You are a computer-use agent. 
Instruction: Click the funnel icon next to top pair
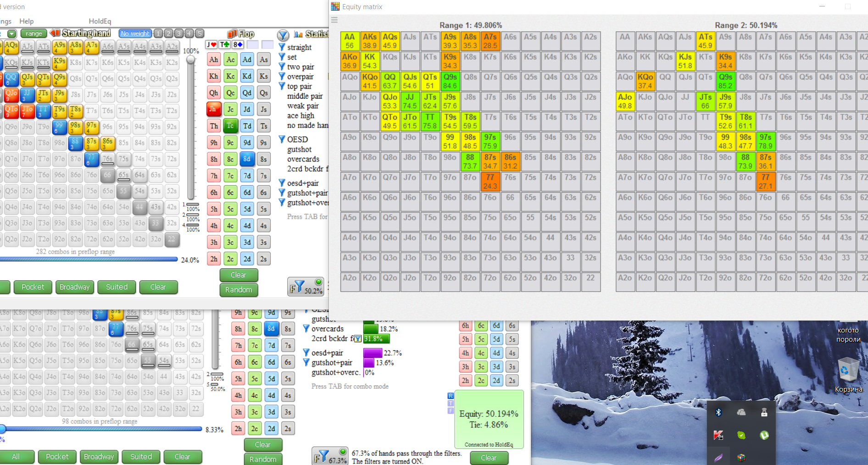[x=282, y=86]
